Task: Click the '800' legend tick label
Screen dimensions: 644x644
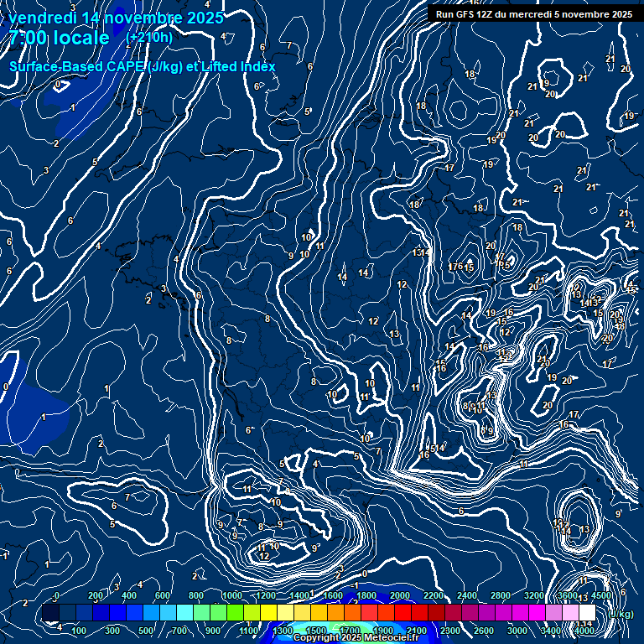Action: pos(196,595)
